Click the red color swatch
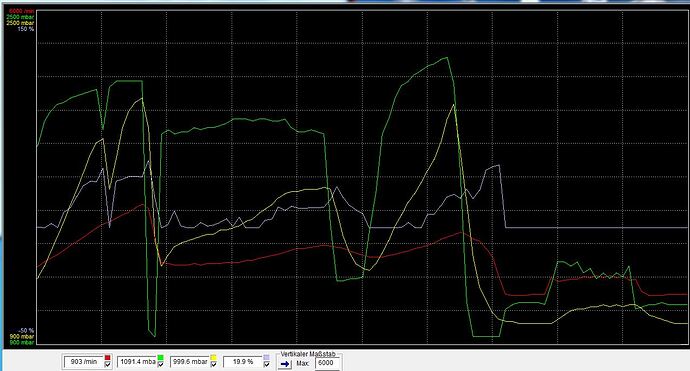 pyautogui.click(x=107, y=357)
